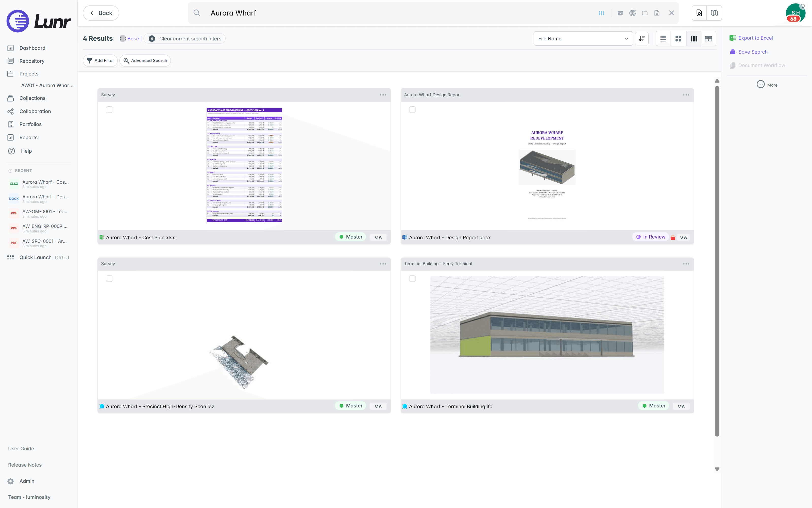Open Projects in the sidebar
The image size is (812, 508).
[x=29, y=74]
